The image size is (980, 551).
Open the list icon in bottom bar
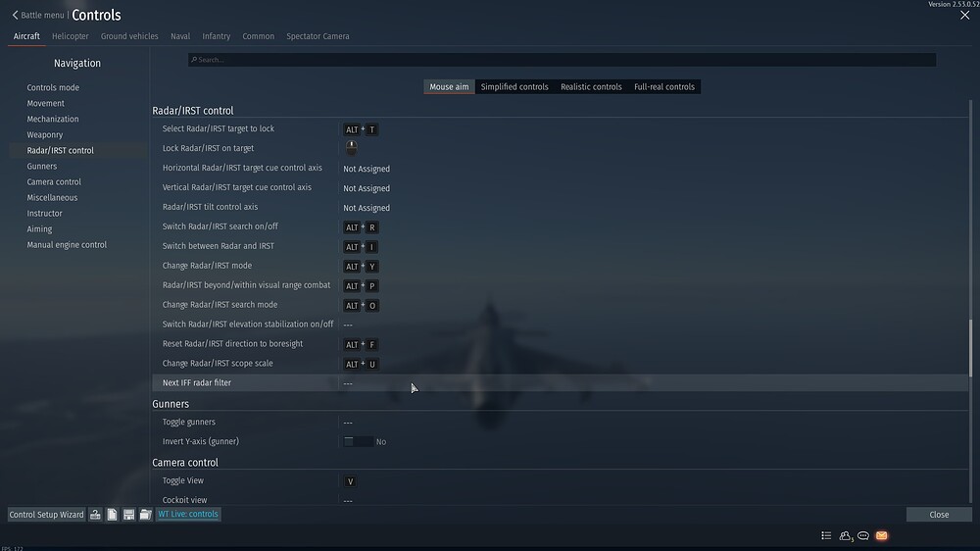click(826, 536)
